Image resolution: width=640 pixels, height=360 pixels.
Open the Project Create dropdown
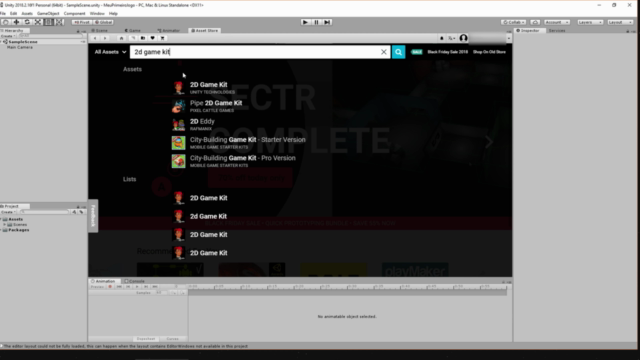coord(8,212)
